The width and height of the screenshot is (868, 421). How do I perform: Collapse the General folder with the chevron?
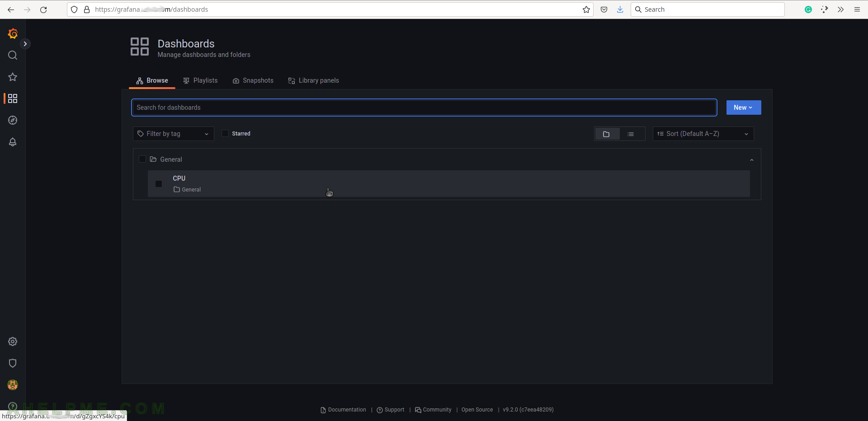coord(752,160)
